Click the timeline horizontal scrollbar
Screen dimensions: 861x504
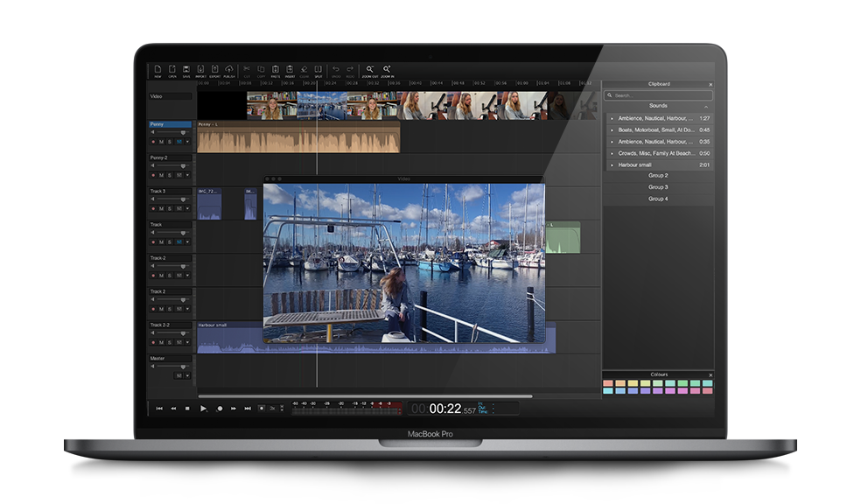coord(365,395)
